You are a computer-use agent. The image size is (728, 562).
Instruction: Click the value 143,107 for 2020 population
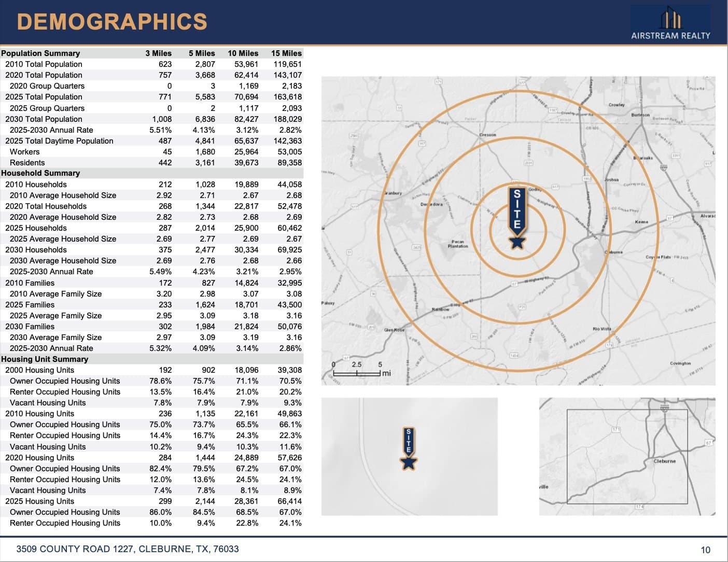click(x=287, y=75)
